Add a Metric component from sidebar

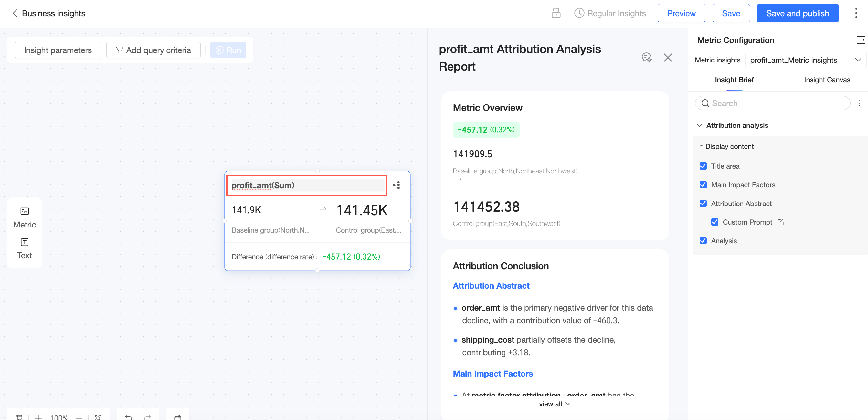(x=24, y=217)
